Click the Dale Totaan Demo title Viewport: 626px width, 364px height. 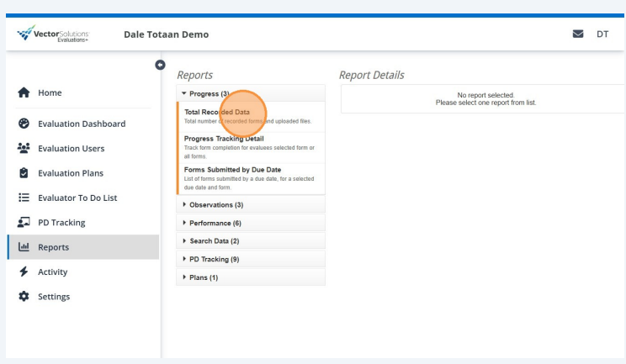coord(166,34)
